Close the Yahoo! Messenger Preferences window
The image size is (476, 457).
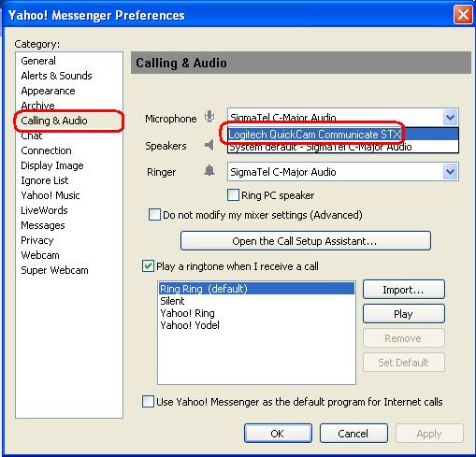(463, 15)
